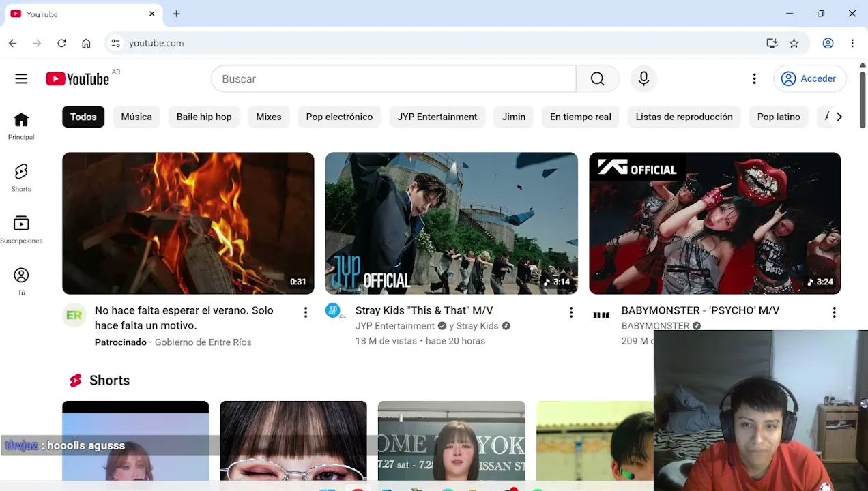868x491 pixels.
Task: Open BABYMONSTER PSYCHO video thumbnail
Action: pos(715,223)
